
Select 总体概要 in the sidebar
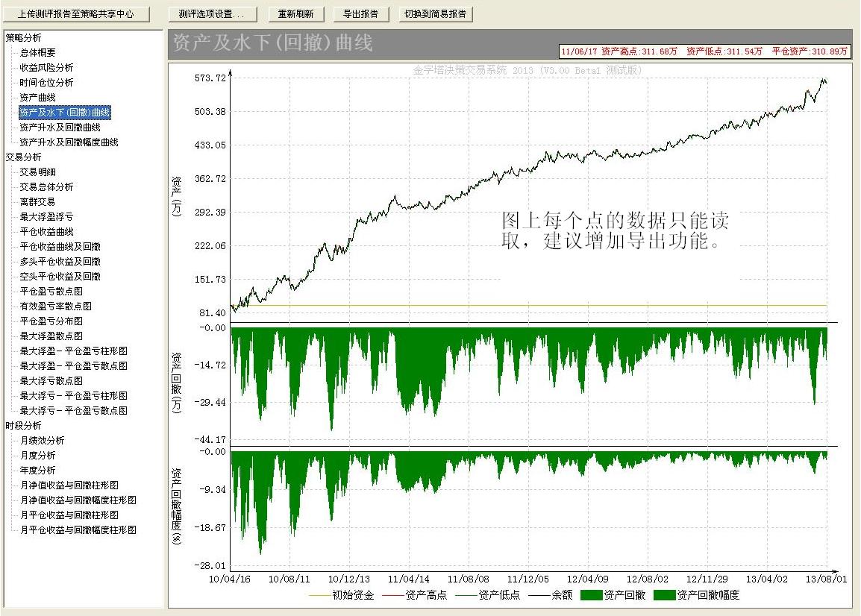[x=37, y=53]
